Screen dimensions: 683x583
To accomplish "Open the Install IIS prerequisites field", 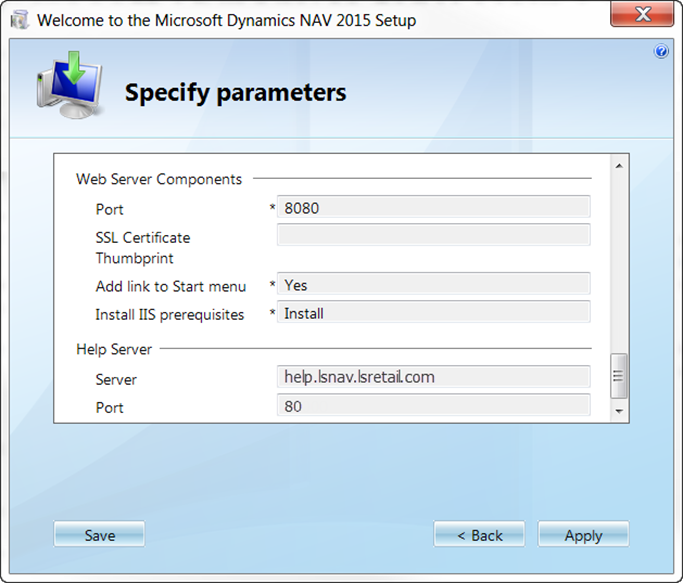I will 433,313.
